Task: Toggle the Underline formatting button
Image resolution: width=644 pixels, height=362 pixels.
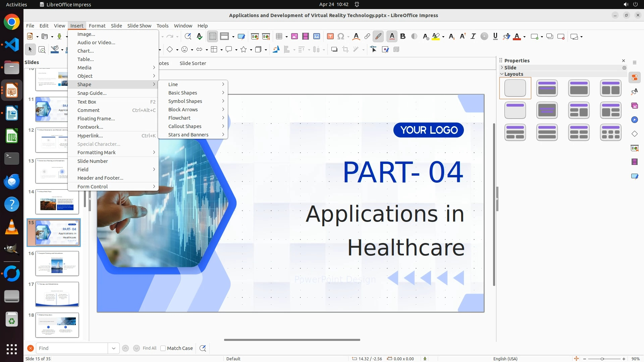Action: 495,37
